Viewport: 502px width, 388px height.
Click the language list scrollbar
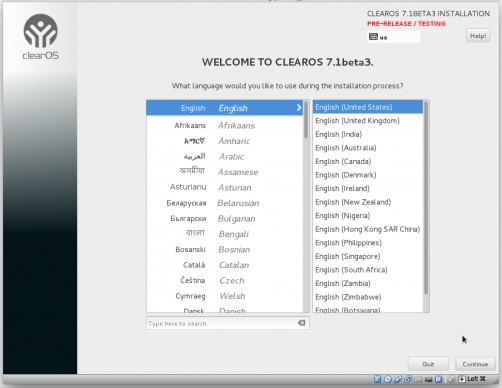click(306, 206)
